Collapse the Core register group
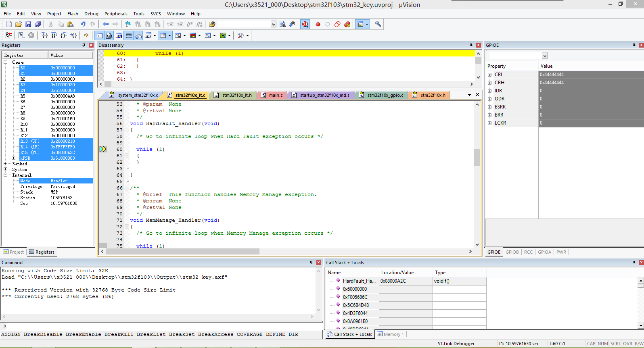The width and height of the screenshot is (644, 348). [6, 62]
